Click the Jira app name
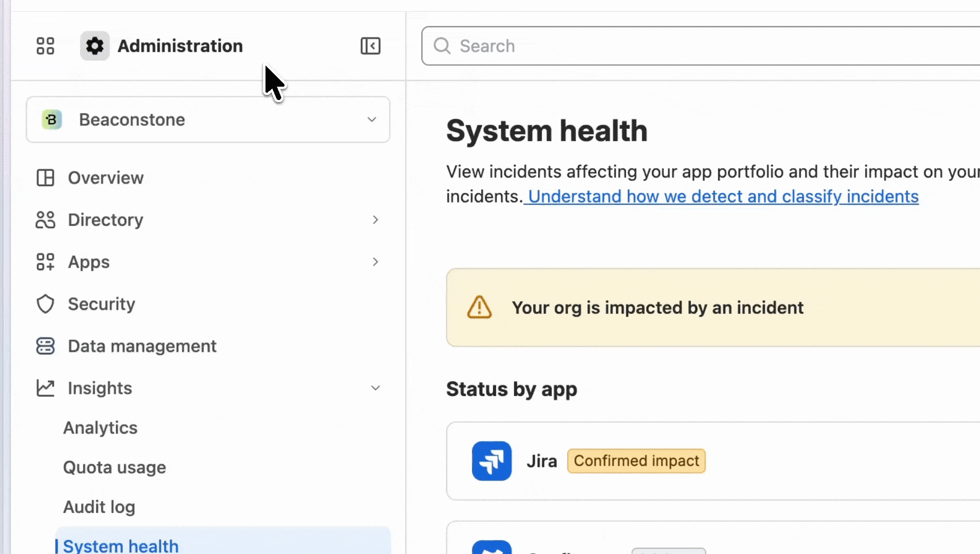 coord(542,461)
